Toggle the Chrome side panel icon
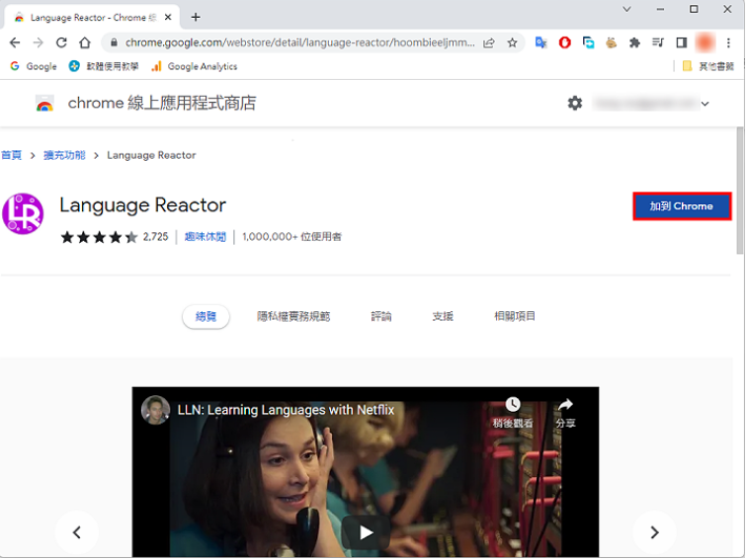Screen dimensions: 748x560 pyautogui.click(x=682, y=42)
